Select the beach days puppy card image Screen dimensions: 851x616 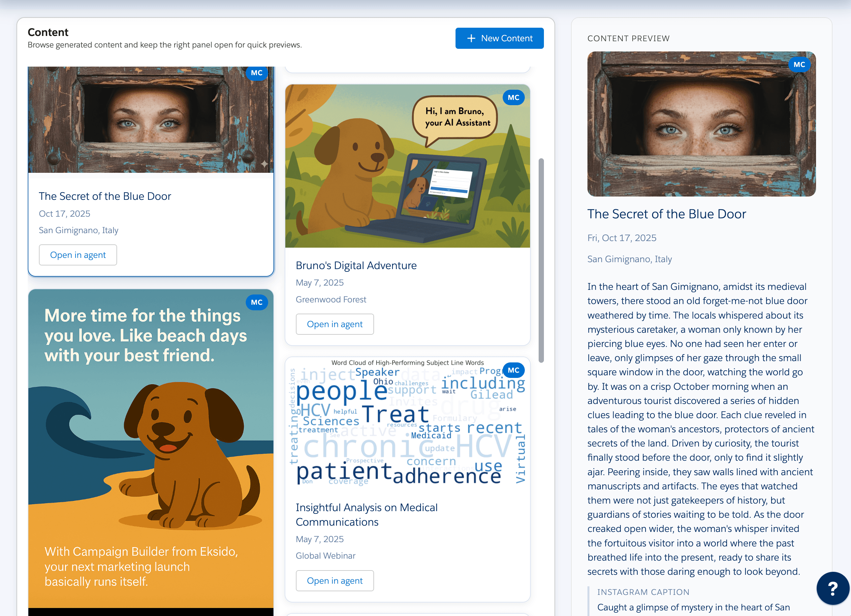point(151,452)
